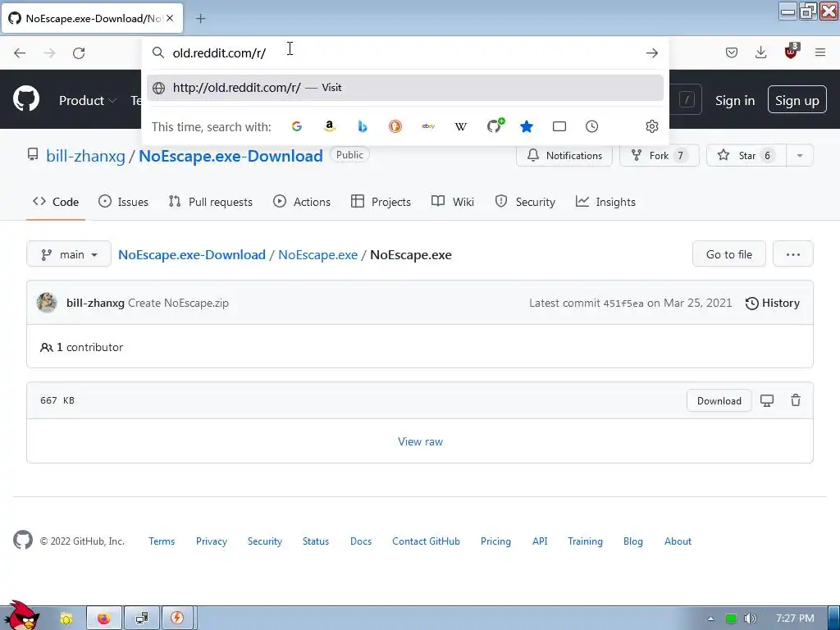
Task: Open the Wiki tab
Action: [x=453, y=202]
